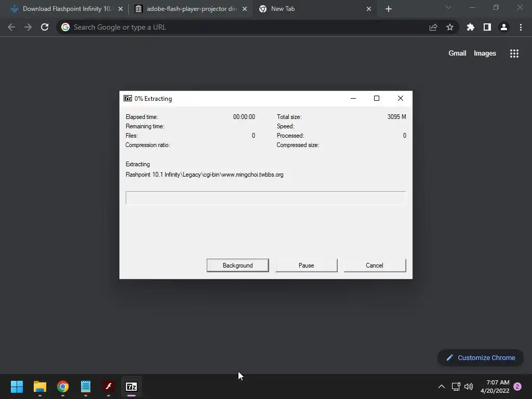Open Chrome three-dot menu

pyautogui.click(x=521, y=27)
